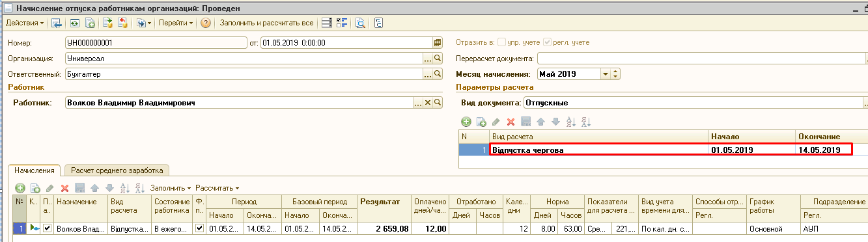Copy row icon in Начисления toolbar
The image size is (868, 242).
[x=35, y=188]
